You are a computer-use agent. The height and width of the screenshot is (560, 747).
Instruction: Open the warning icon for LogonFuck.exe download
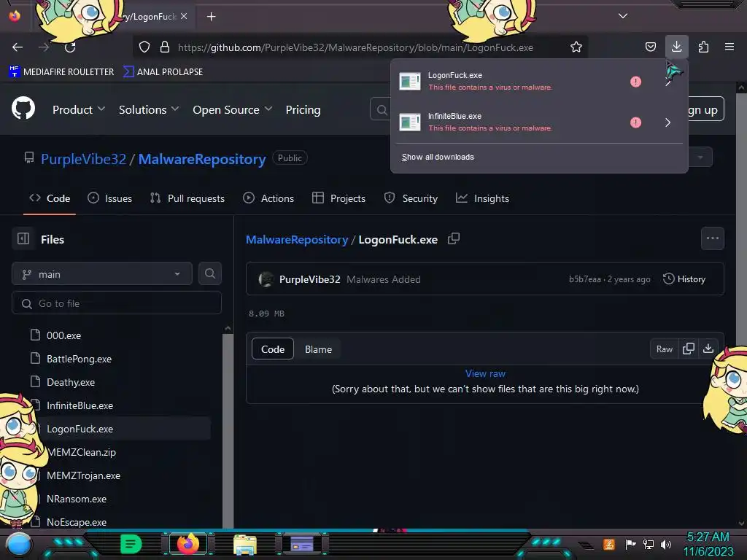point(635,82)
